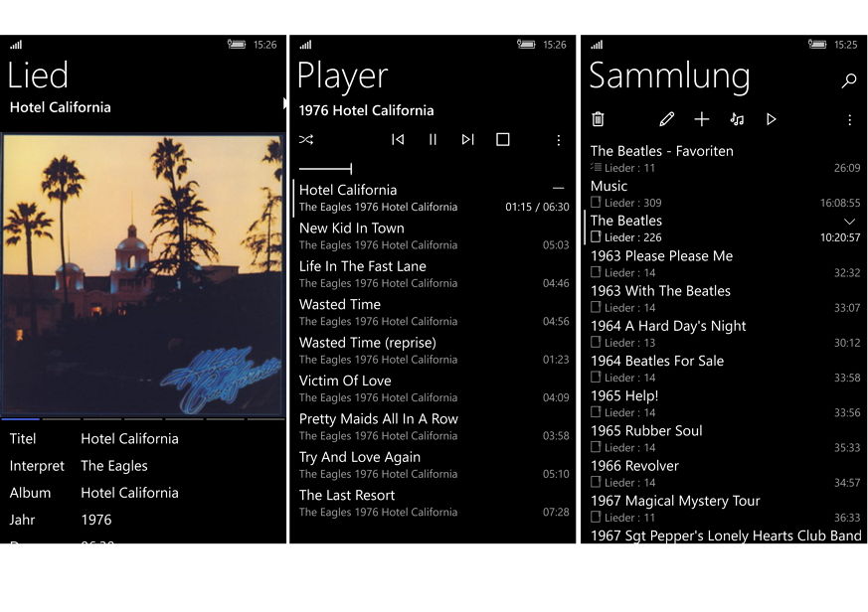Select track Pretty Maids All In A Row

tap(434, 427)
